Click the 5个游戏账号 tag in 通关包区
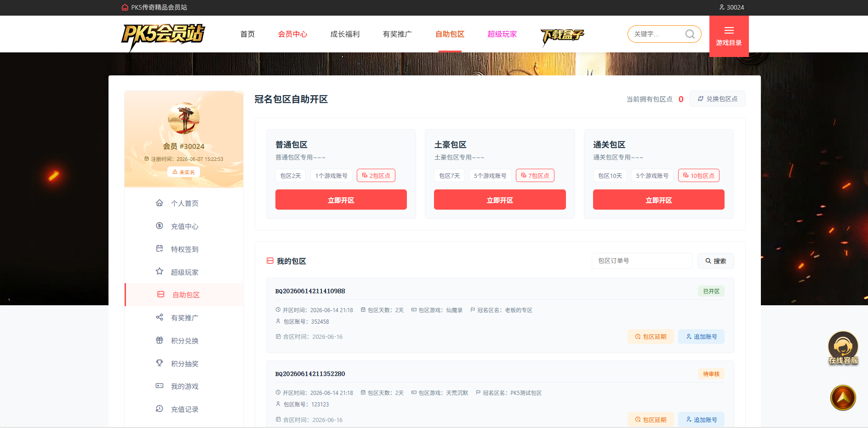 coord(652,176)
